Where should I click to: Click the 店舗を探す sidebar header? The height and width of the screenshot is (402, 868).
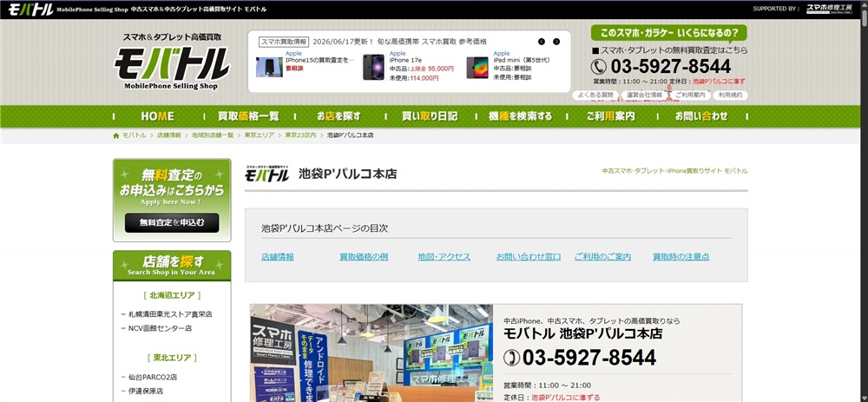(x=172, y=266)
